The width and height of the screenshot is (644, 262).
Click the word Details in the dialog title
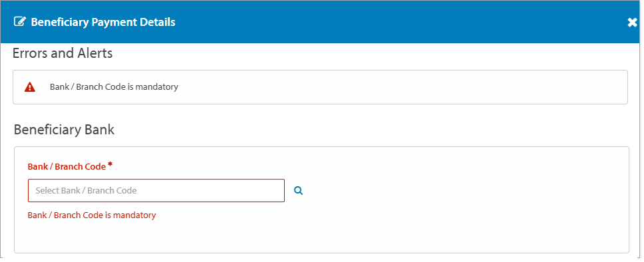click(x=158, y=22)
